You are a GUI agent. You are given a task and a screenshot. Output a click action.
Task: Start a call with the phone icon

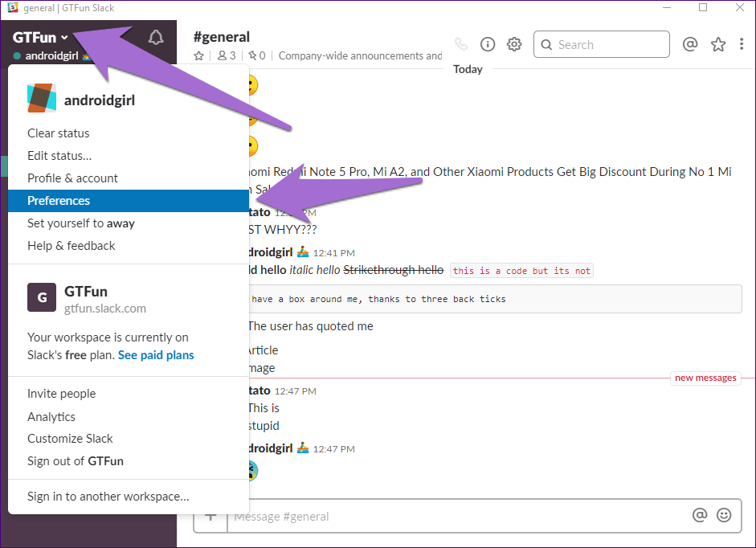click(461, 44)
